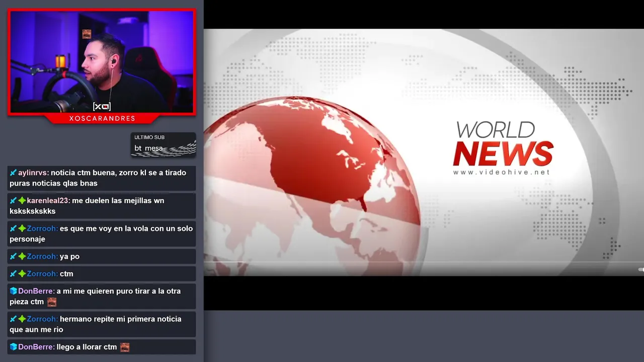Click the 'WORLD' title text in the video
Screen dimensions: 644x362
coord(496,130)
